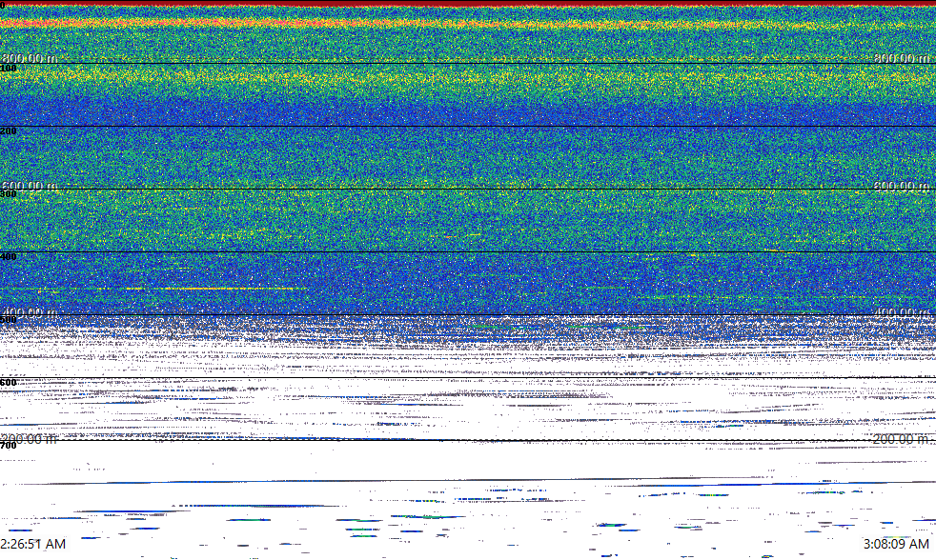The image size is (936, 560).
Task: Click the 300 depth grid label
Action: 9,194
